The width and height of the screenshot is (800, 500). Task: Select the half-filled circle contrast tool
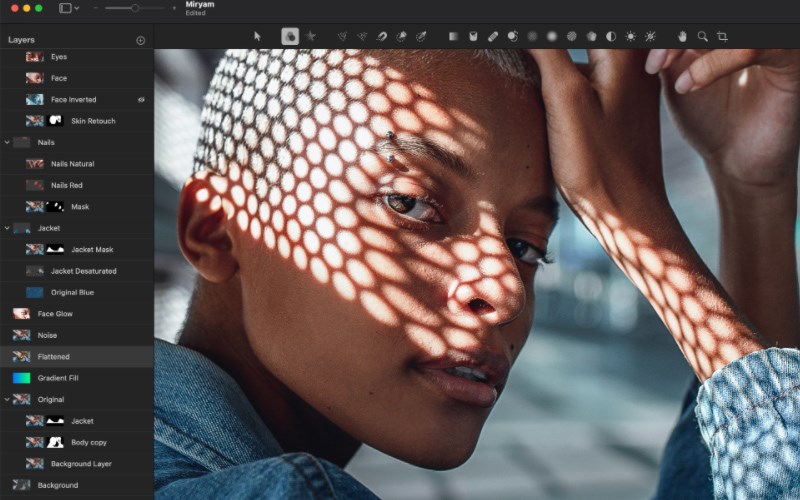coord(611,36)
